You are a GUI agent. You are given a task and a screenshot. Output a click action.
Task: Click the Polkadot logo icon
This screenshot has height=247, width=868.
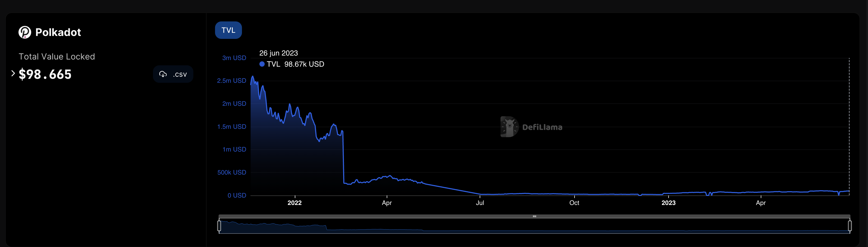(25, 32)
